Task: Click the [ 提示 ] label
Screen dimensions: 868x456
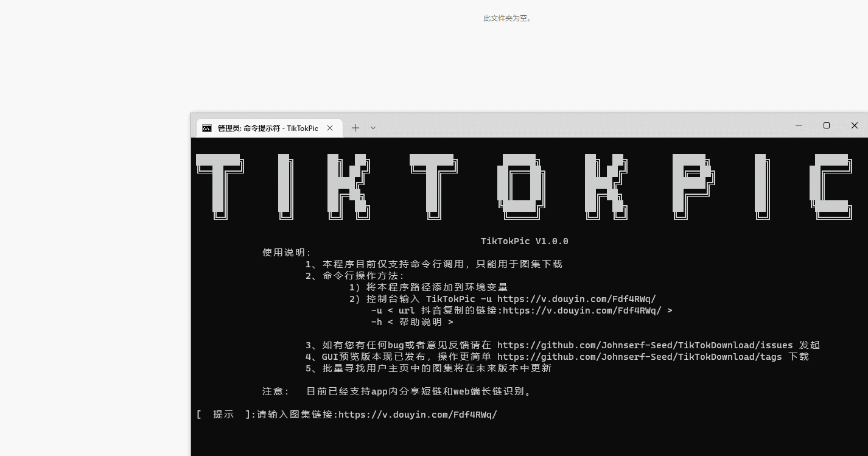Action: pos(223,415)
